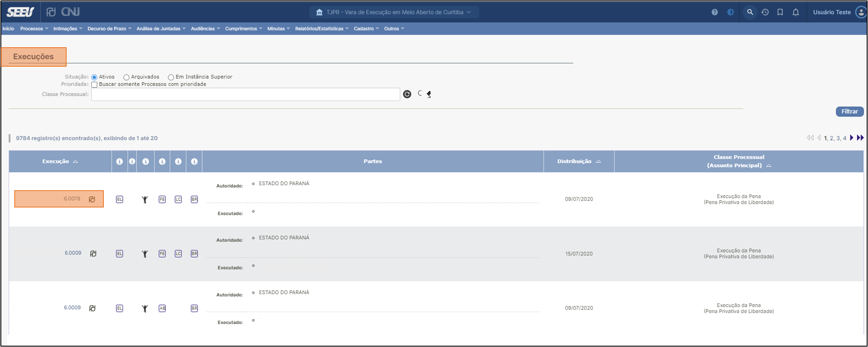Sort table by Execução column
The width and height of the screenshot is (868, 347).
pyautogui.click(x=60, y=161)
